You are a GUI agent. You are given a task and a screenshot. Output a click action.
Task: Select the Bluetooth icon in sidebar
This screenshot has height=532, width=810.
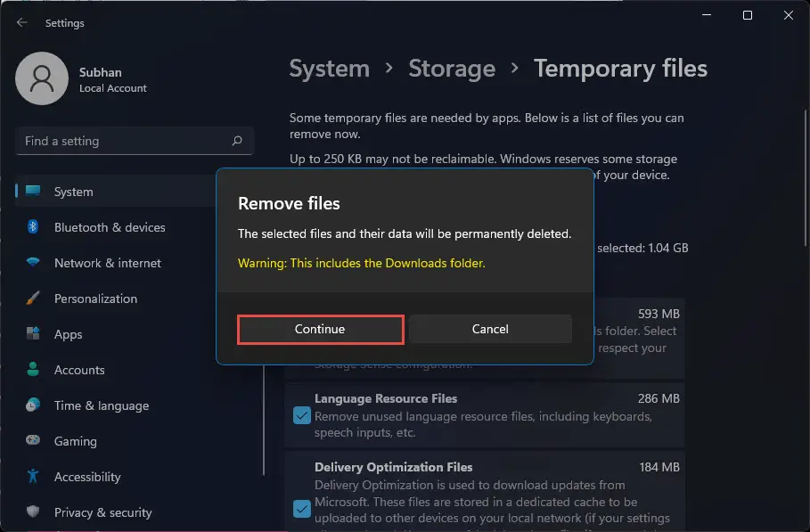[x=33, y=226]
